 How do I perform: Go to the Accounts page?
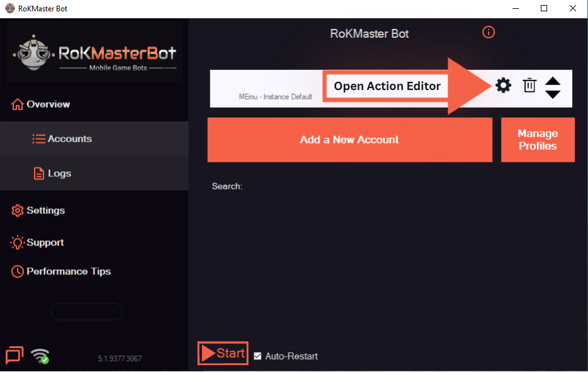pyautogui.click(x=94, y=138)
